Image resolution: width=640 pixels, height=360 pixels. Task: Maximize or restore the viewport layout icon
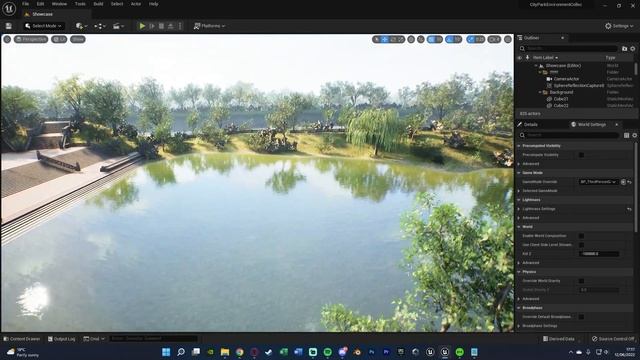[x=508, y=39]
